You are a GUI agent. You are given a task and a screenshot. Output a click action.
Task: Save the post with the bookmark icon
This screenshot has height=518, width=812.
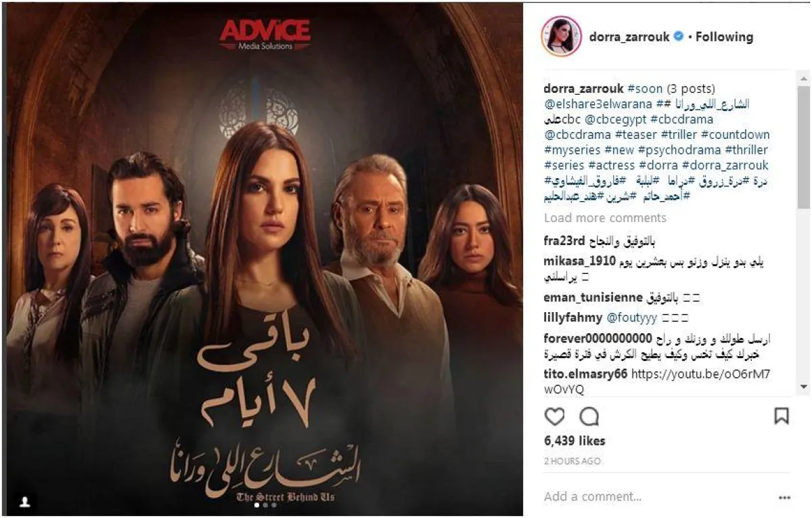[782, 415]
